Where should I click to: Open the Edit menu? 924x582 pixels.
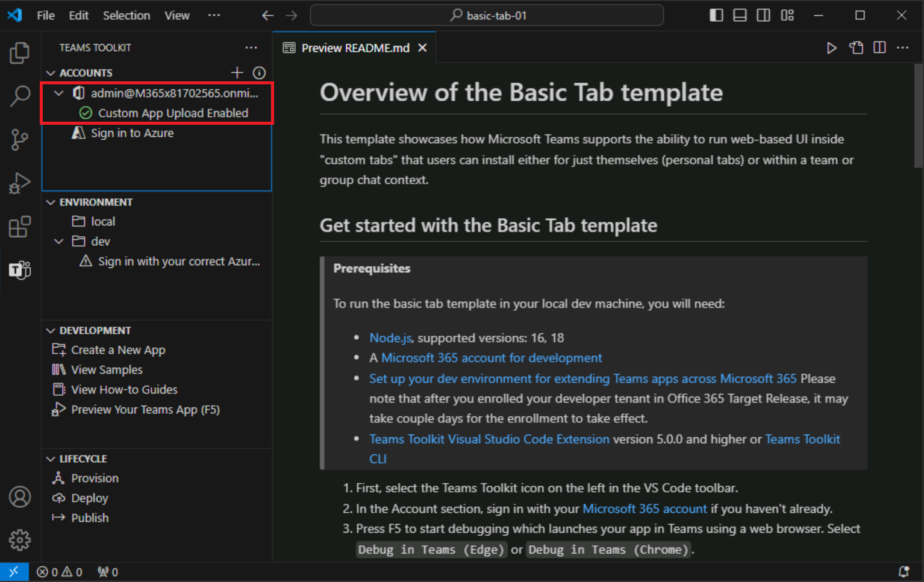point(78,16)
